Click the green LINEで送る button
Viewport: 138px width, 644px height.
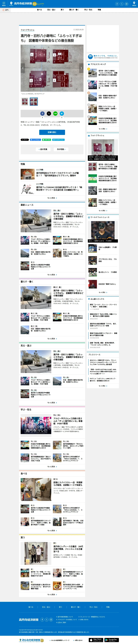47,140
